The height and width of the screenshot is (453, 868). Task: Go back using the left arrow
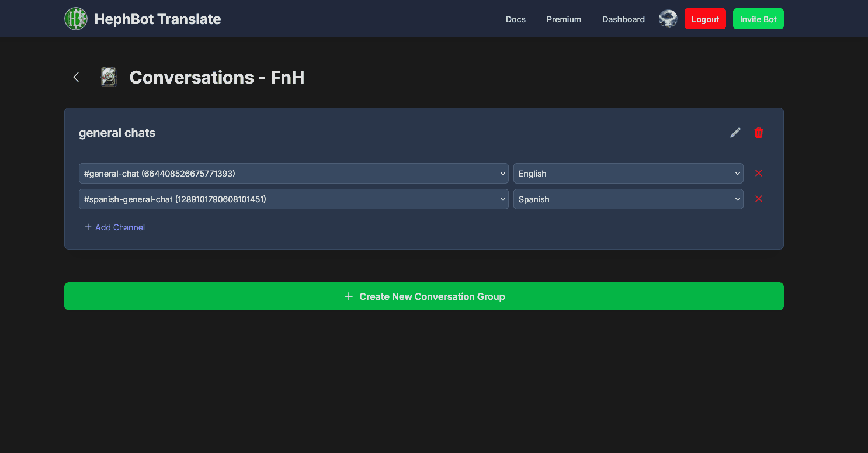coord(76,77)
